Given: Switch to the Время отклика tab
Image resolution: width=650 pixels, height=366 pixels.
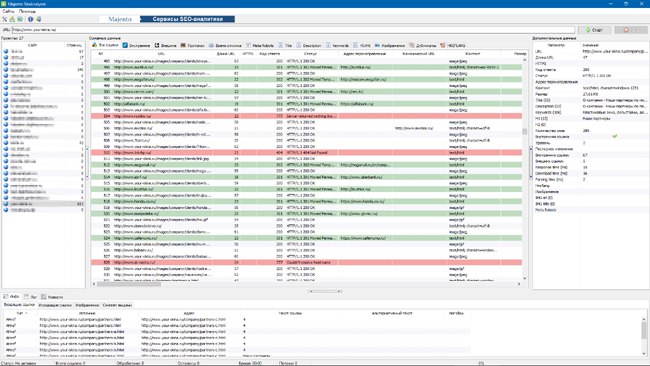Looking at the screenshot, I should [225, 45].
